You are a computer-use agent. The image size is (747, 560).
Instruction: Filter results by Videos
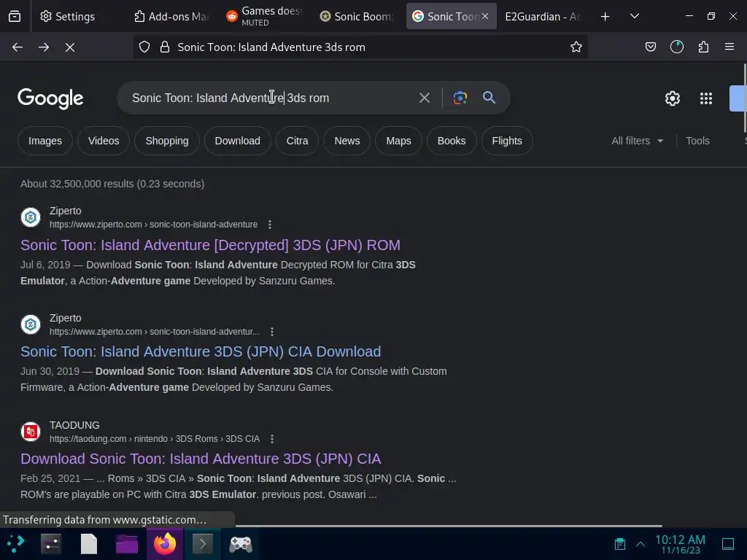[104, 141]
